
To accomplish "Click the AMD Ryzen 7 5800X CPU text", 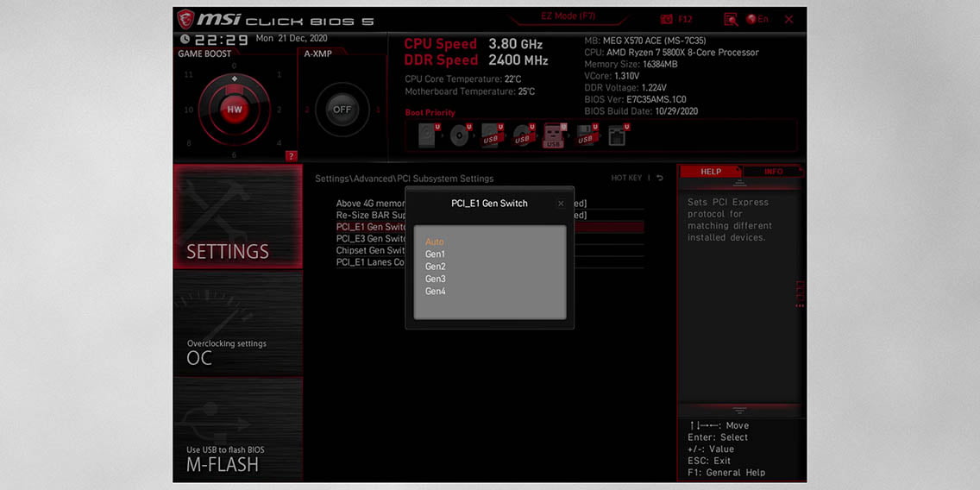I will pyautogui.click(x=671, y=53).
